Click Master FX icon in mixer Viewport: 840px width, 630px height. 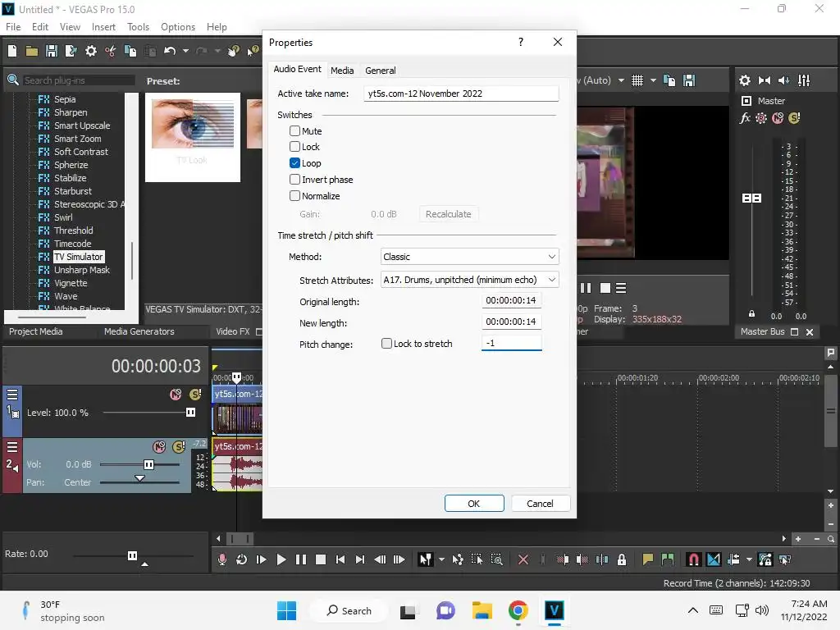click(x=745, y=118)
